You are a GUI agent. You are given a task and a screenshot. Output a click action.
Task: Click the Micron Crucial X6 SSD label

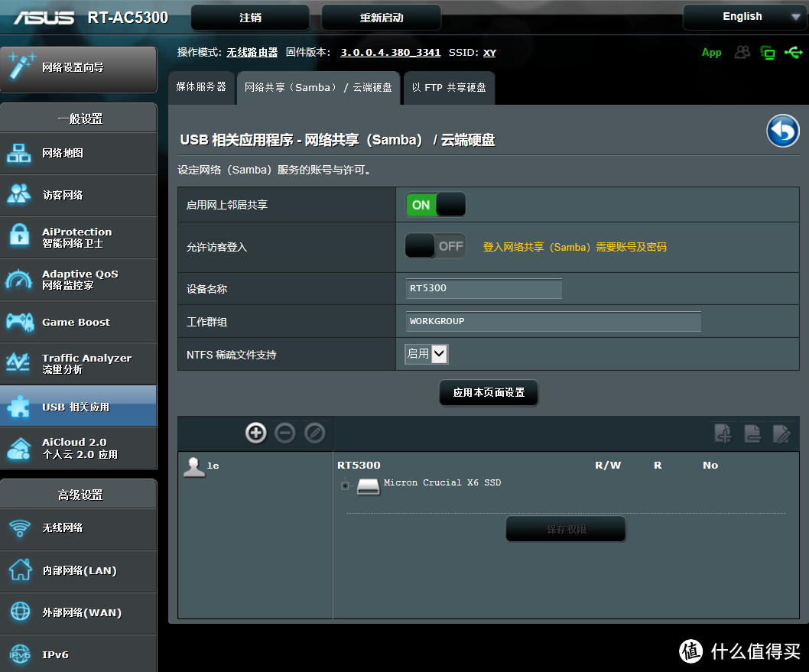pos(442,482)
